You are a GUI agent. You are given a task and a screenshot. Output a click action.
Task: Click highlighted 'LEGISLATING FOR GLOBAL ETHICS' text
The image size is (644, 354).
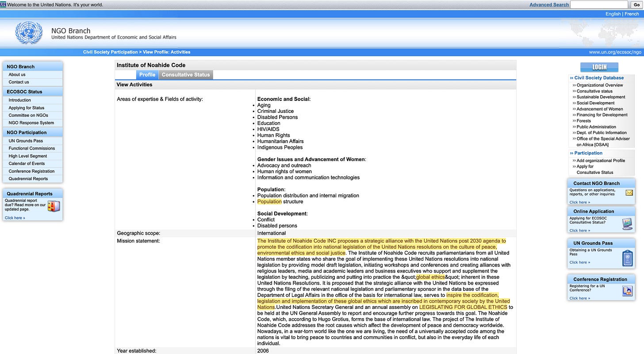coord(463,307)
